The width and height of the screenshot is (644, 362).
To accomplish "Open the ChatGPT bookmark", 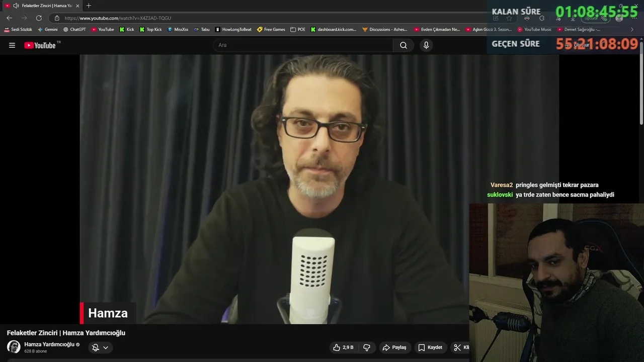I will point(74,30).
